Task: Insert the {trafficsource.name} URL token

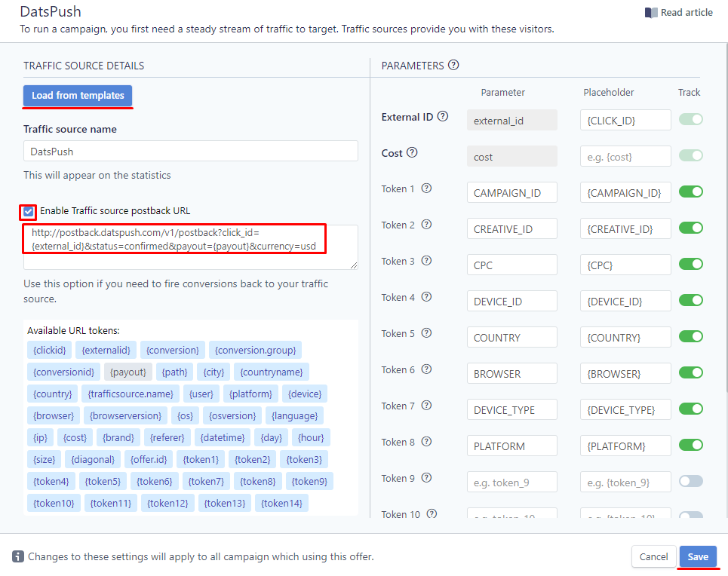Action: (131, 394)
